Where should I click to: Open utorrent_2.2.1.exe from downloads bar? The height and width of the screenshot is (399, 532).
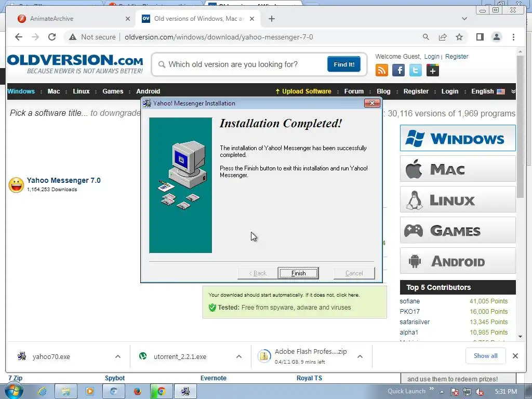[x=180, y=356]
